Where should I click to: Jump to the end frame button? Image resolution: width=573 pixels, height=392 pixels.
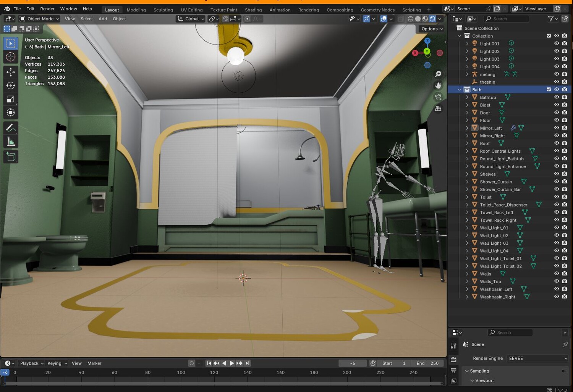pos(248,363)
